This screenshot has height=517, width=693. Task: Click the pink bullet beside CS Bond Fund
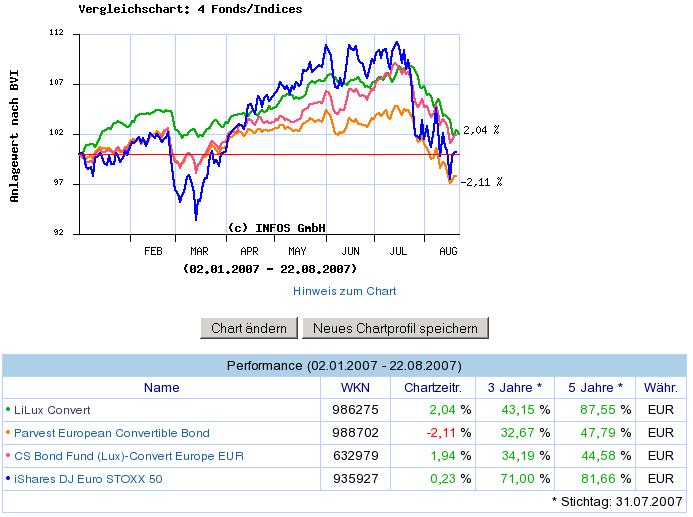coord(9,456)
